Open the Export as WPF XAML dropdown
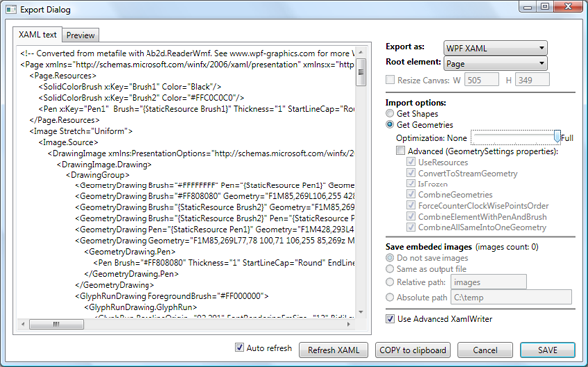 495,48
